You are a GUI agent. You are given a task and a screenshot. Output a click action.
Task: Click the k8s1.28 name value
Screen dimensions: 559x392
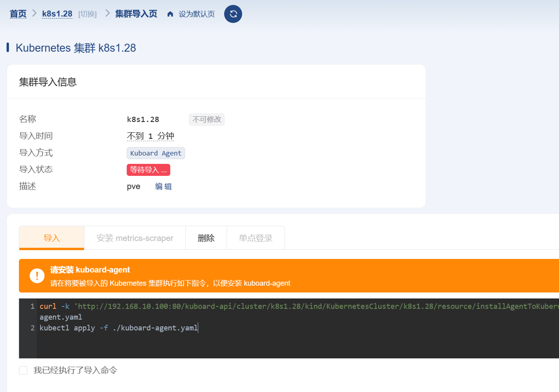(x=143, y=119)
